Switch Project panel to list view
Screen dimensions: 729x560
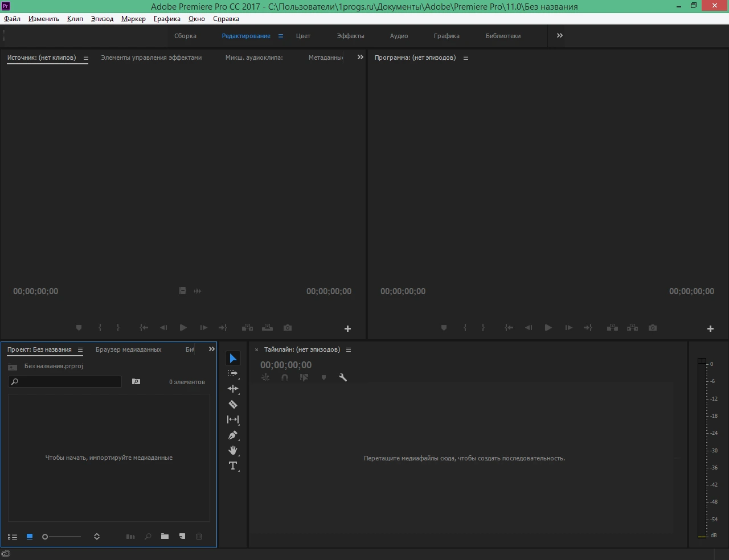tap(13, 536)
